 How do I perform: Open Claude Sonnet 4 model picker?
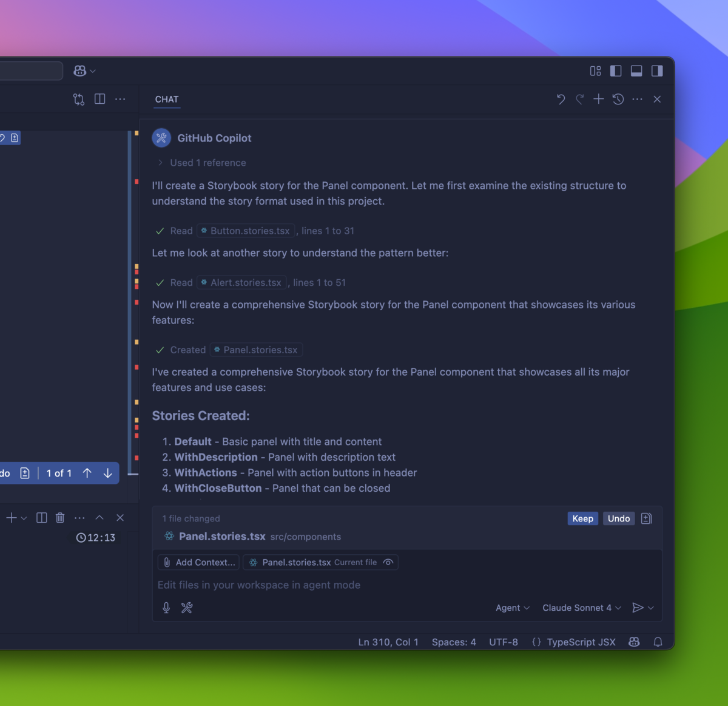[582, 608]
